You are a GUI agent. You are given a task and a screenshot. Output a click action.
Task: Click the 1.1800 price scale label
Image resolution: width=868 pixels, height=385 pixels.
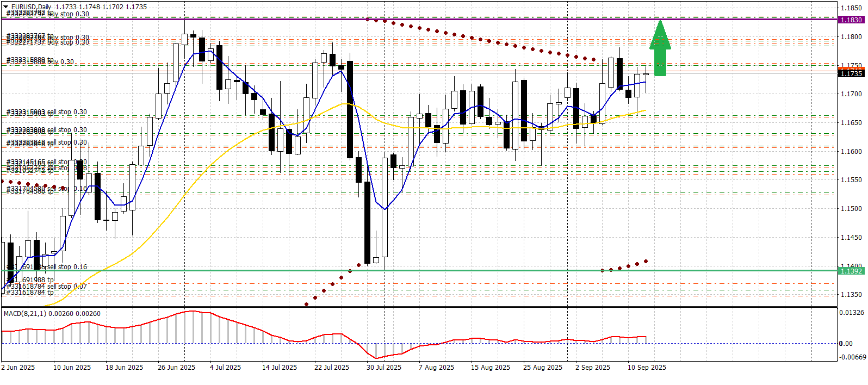[x=851, y=37]
